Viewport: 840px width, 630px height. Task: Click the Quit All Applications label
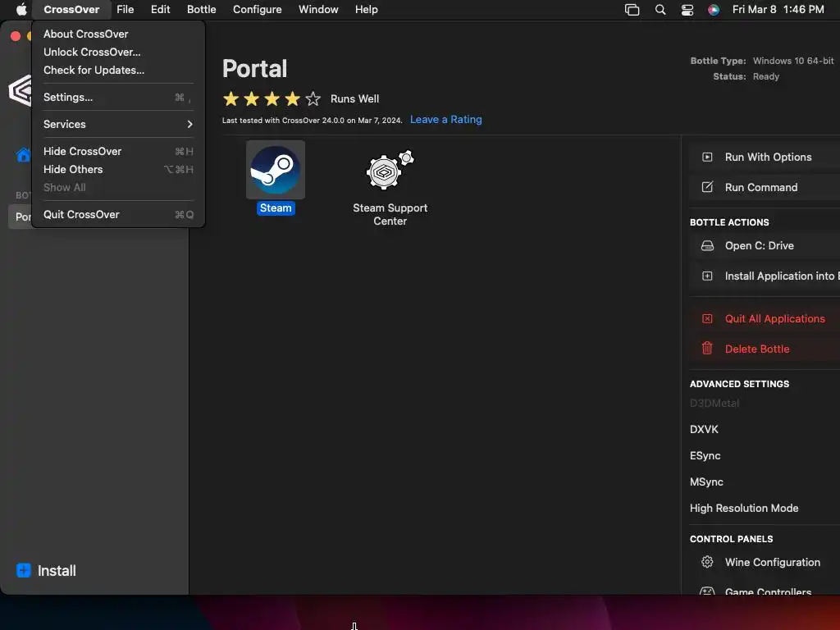coord(774,319)
